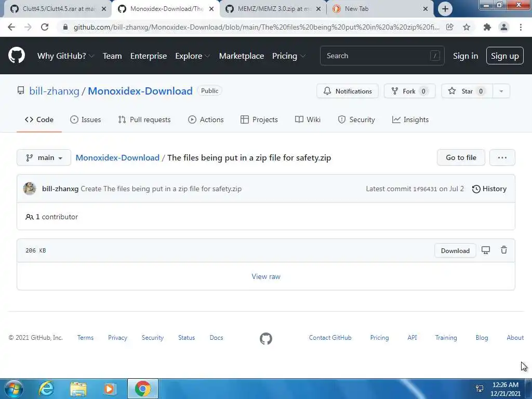Screen dimensions: 532x399
Task: Close the MEMZ 3.0.zip tab
Action: pyautogui.click(x=318, y=9)
